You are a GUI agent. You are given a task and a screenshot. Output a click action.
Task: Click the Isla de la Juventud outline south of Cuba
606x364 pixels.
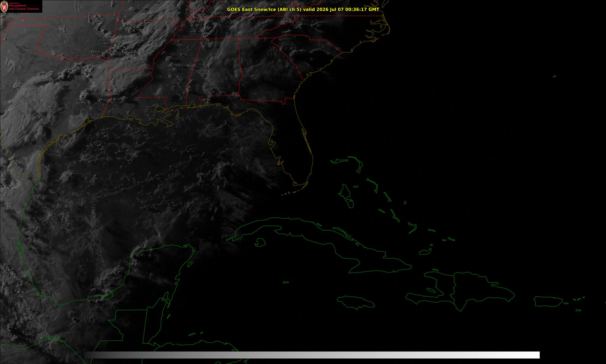pos(260,243)
